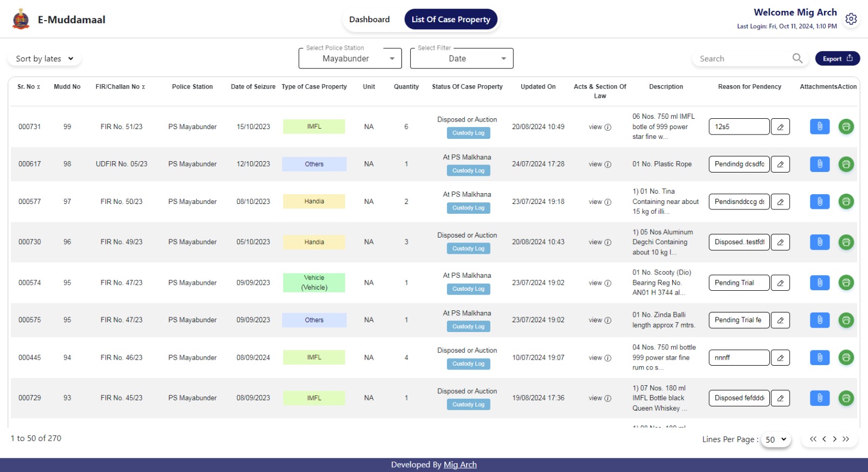The height and width of the screenshot is (472, 868).
Task: Print record for Sr. No 000617
Action: [x=846, y=164]
